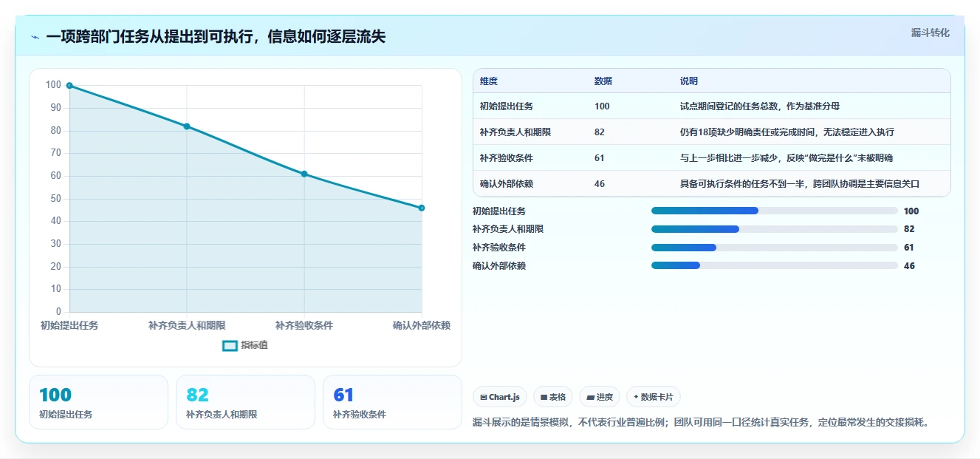This screenshot has width=980, height=459.
Task: Click the chart data point at 确认外部依赖
Action: 422,208
